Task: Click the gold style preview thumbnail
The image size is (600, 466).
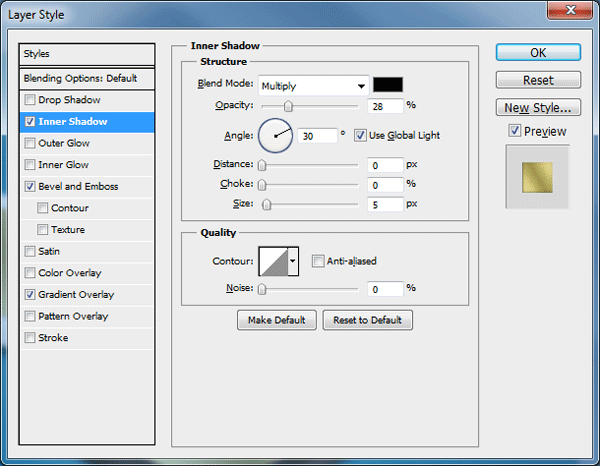Action: click(538, 177)
